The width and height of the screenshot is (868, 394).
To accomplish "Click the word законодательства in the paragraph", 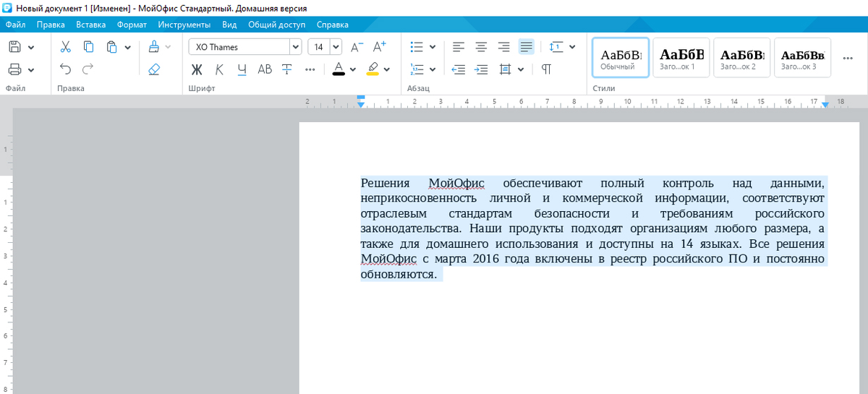I will click(x=411, y=228).
